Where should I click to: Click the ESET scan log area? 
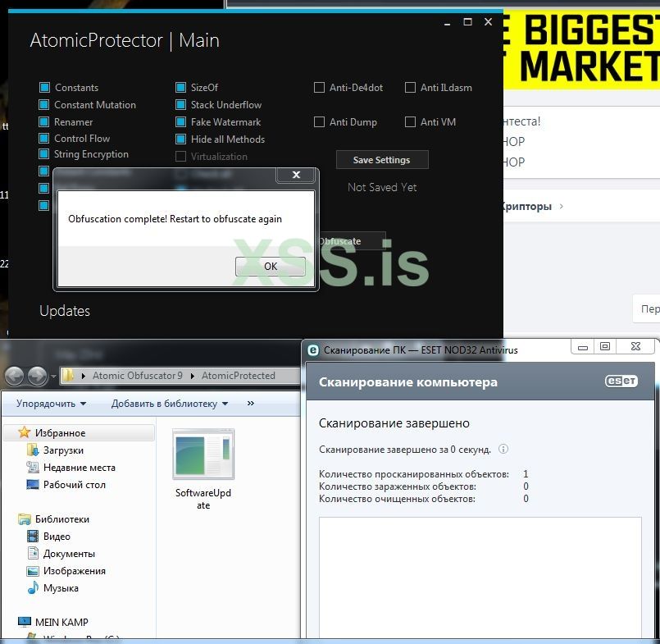(x=480, y=577)
